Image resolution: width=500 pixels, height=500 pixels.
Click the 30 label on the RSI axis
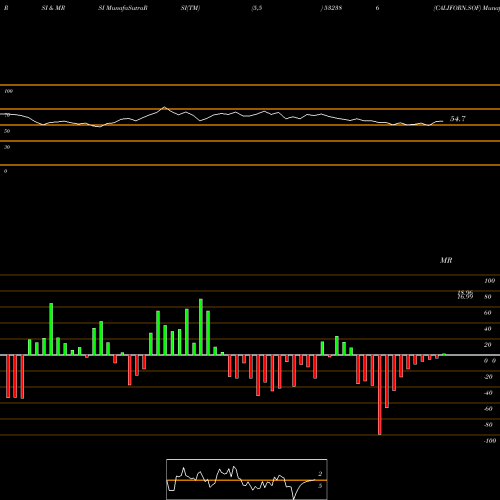[7, 147]
